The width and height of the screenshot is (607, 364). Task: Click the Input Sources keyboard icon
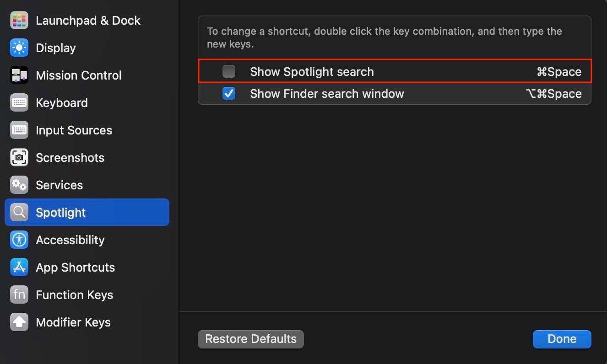(19, 130)
